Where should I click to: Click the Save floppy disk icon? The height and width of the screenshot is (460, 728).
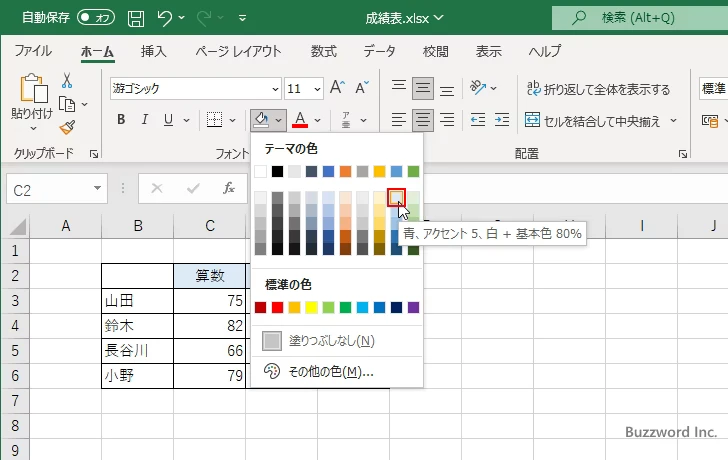point(136,18)
